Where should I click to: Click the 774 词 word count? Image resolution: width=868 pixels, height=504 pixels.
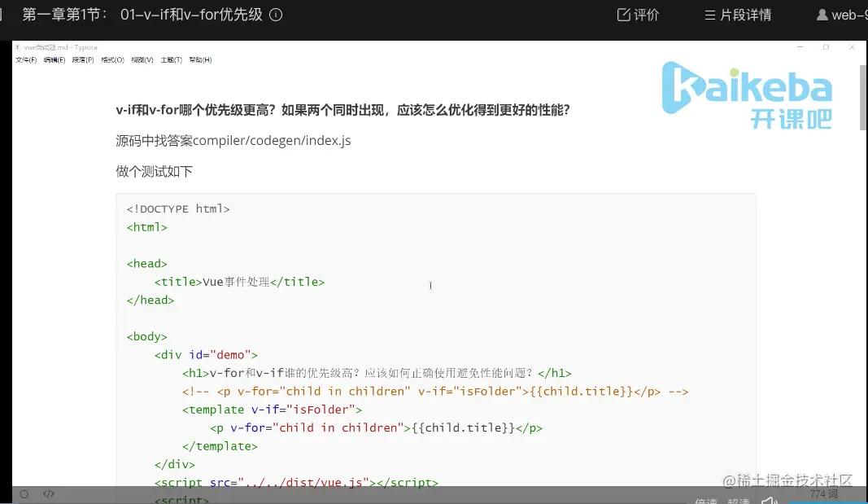[x=824, y=493]
